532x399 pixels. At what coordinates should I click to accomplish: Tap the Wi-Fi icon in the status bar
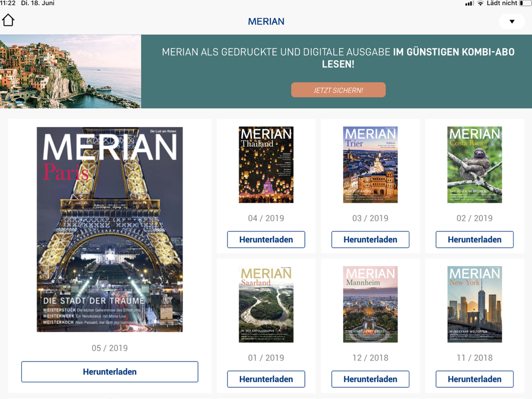480,3
